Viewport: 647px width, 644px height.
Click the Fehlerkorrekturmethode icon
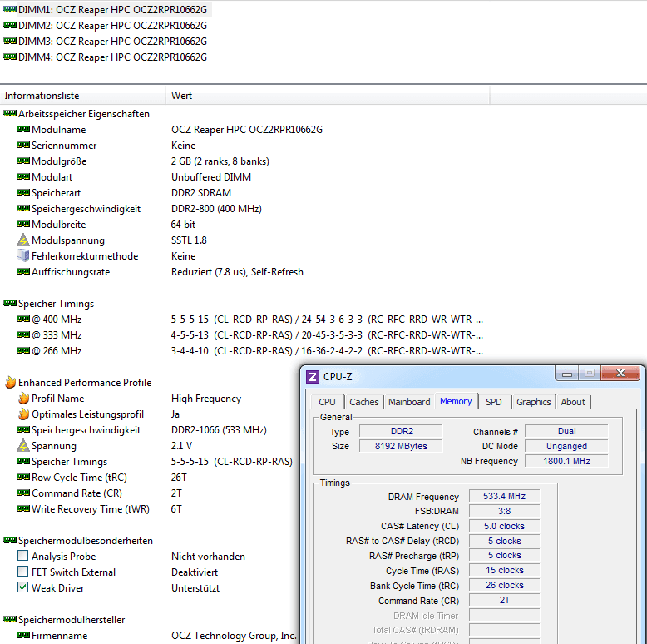pos(23,255)
